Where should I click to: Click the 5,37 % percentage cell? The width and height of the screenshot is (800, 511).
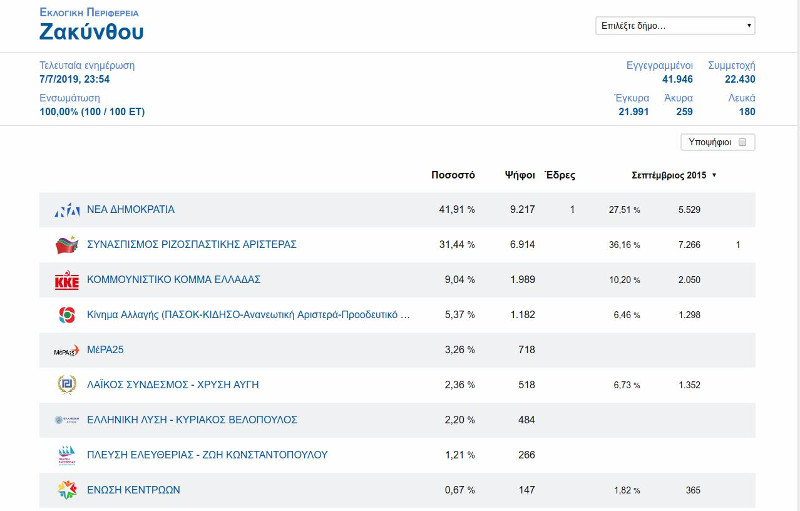click(460, 315)
